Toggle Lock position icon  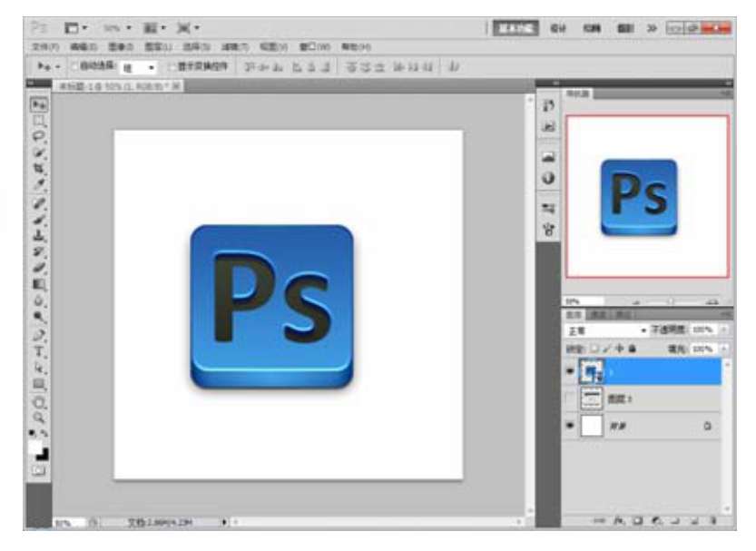tap(620, 348)
